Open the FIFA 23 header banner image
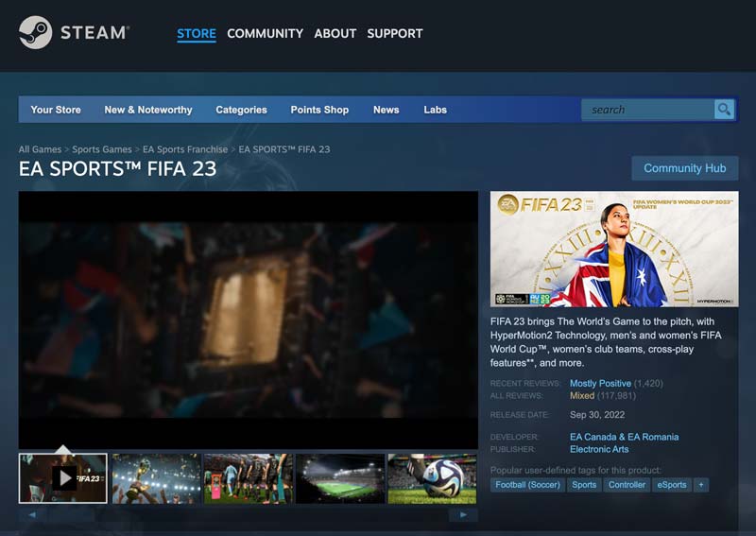Screen dimensions: 756x536 (613, 250)
